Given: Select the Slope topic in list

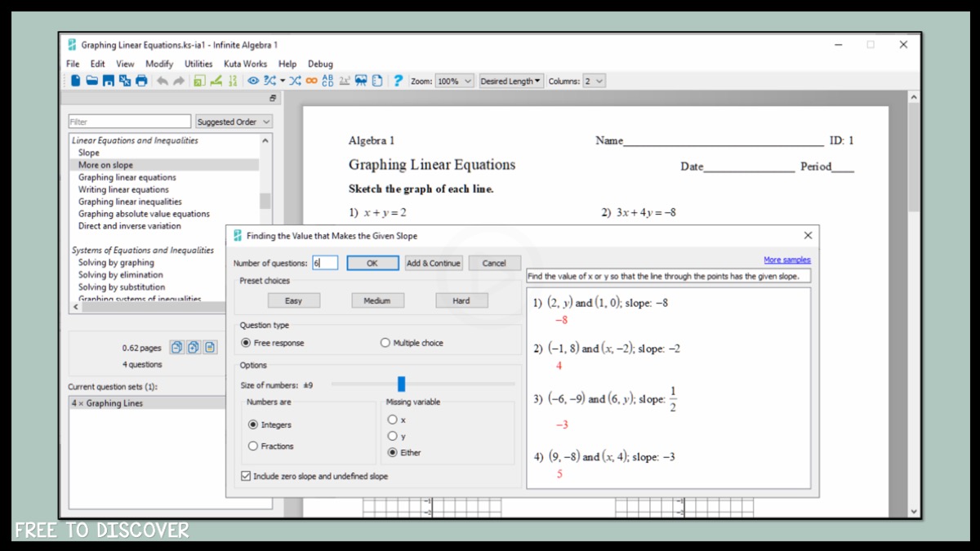Looking at the screenshot, I should click(89, 153).
